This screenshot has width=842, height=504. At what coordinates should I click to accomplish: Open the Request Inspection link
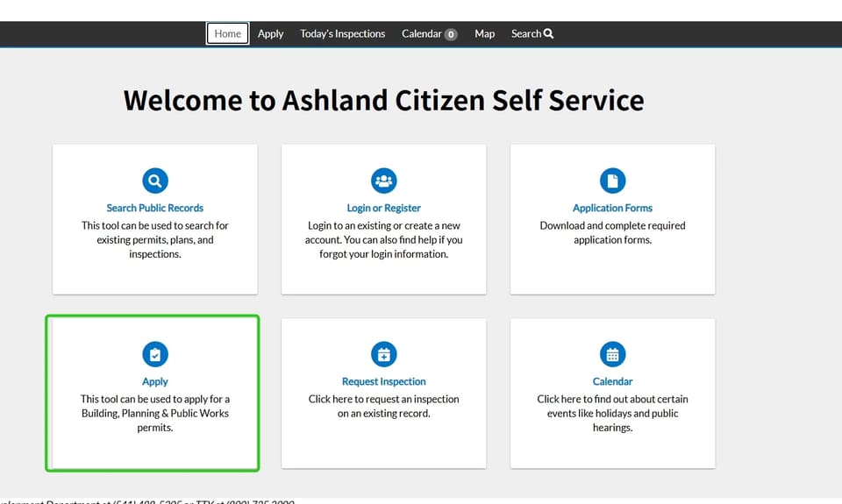(384, 381)
